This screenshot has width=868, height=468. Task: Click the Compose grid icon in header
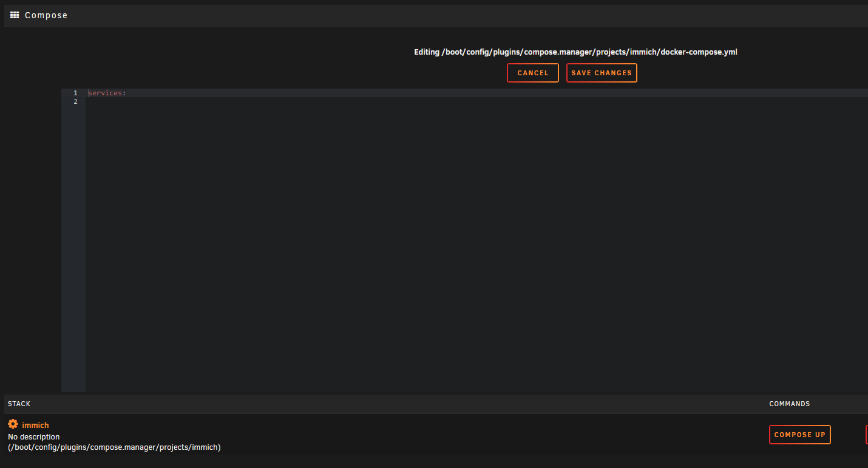[x=15, y=15]
